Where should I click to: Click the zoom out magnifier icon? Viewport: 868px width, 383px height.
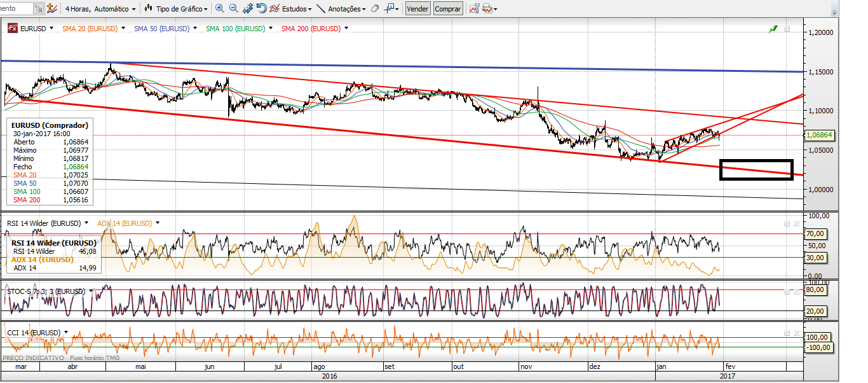coord(233,9)
